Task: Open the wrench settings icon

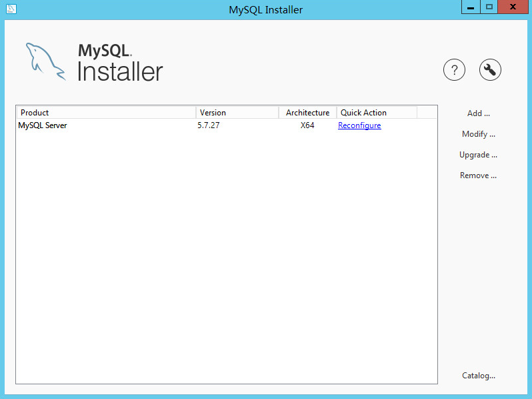Action: point(490,70)
